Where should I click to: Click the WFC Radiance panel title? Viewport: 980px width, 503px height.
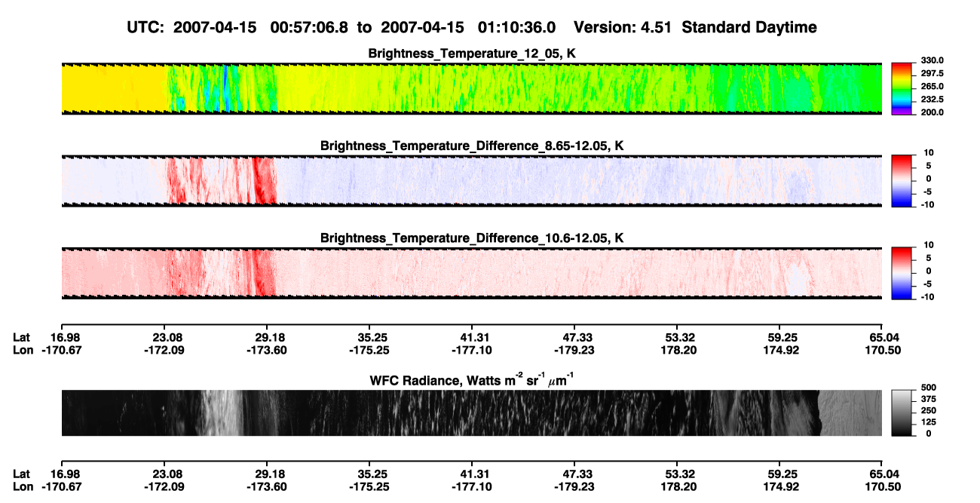(472, 379)
